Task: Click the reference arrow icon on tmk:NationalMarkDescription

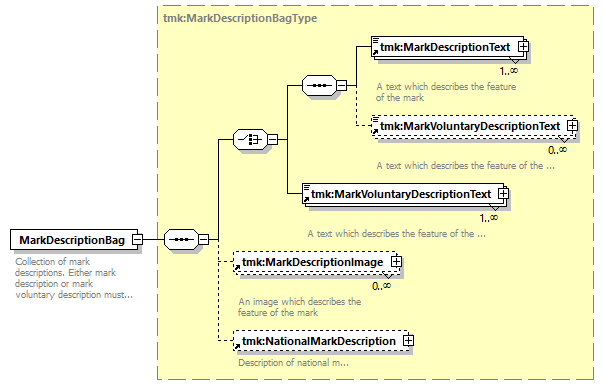Action: [237, 346]
